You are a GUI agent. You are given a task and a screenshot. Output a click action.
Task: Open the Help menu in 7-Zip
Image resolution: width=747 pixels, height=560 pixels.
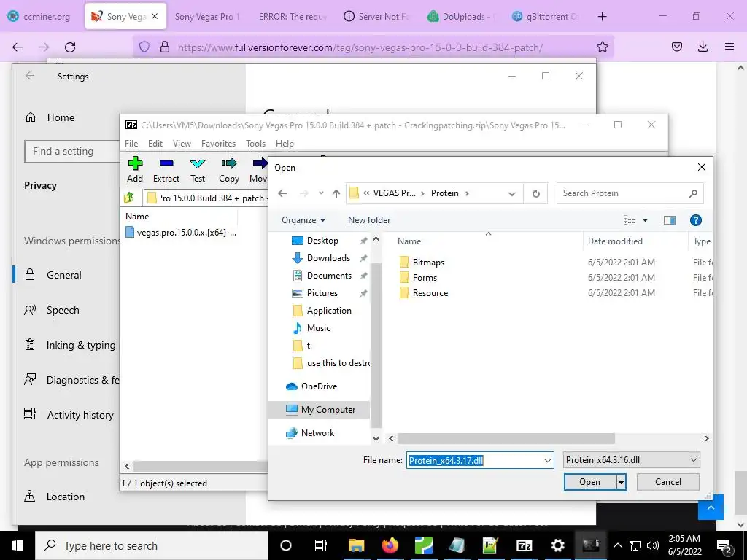(285, 144)
